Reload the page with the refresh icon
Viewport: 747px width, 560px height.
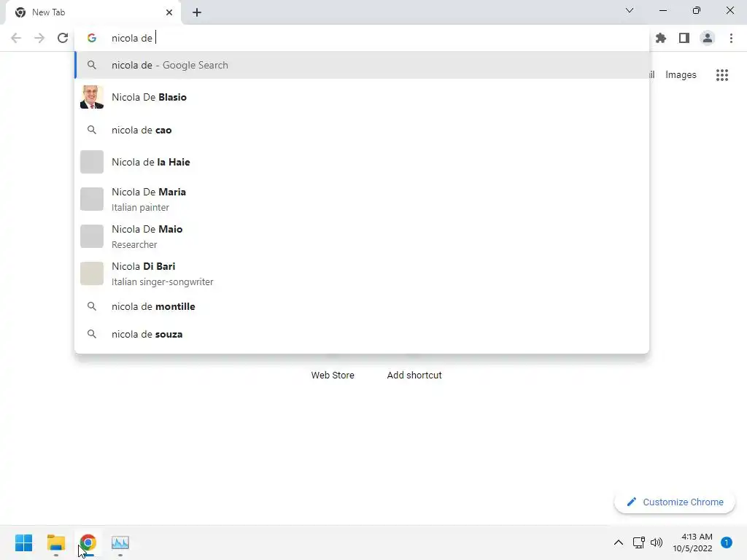pos(63,38)
